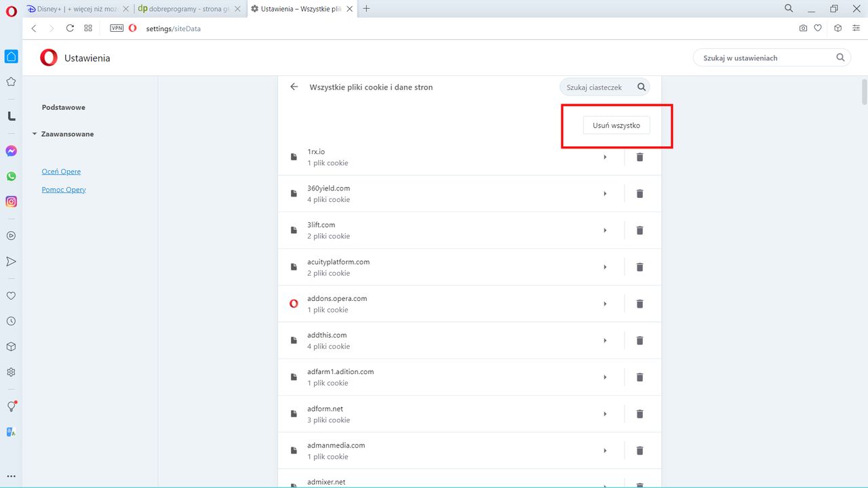Image resolution: width=868 pixels, height=488 pixels.
Task: Delete cookies for addons.opera.com
Action: pos(639,304)
